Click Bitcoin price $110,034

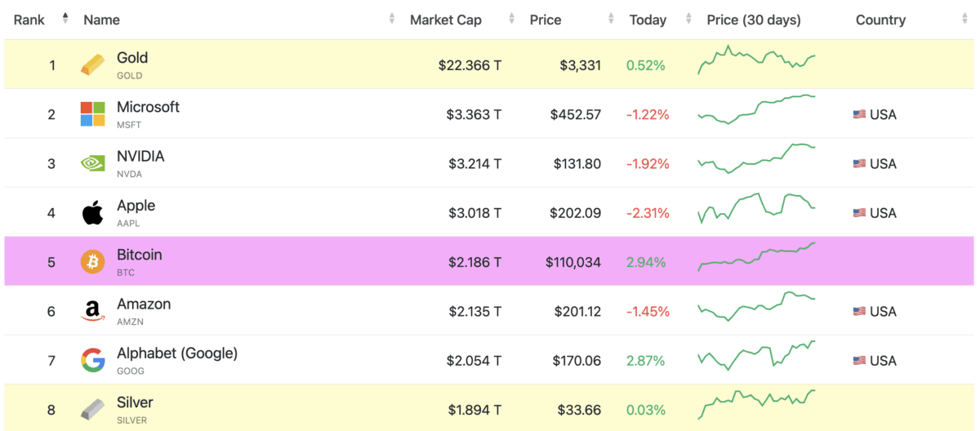click(573, 262)
